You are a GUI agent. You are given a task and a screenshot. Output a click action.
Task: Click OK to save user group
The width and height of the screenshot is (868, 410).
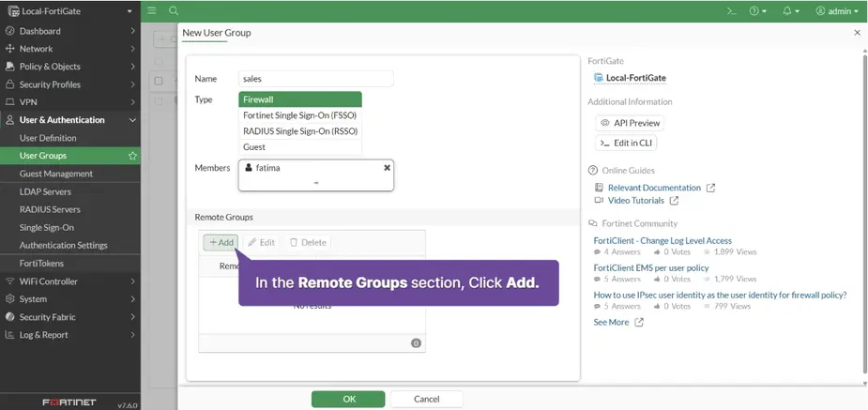click(348, 399)
